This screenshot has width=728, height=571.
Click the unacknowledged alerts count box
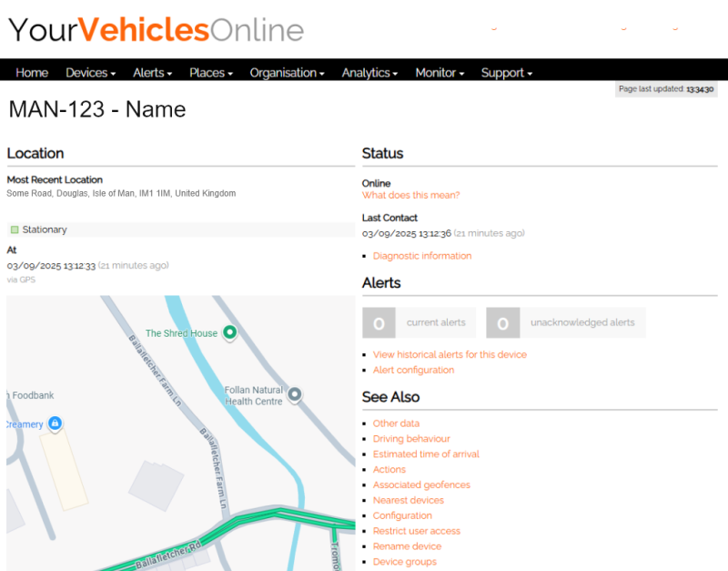coord(502,322)
